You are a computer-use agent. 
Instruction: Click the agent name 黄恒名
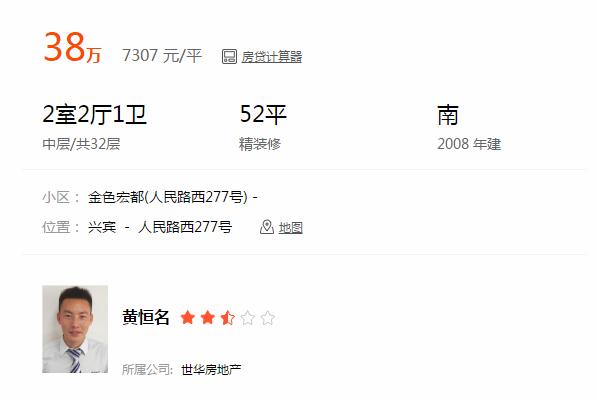click(x=146, y=317)
